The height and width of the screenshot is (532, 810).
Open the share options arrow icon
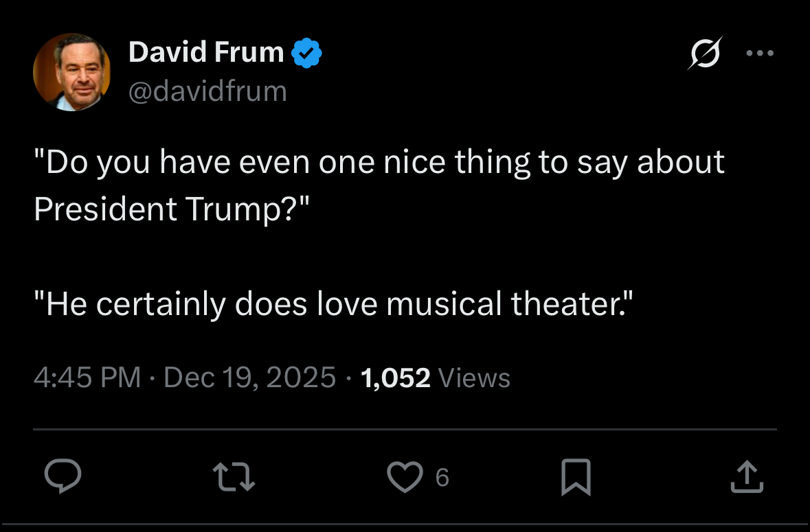click(747, 477)
